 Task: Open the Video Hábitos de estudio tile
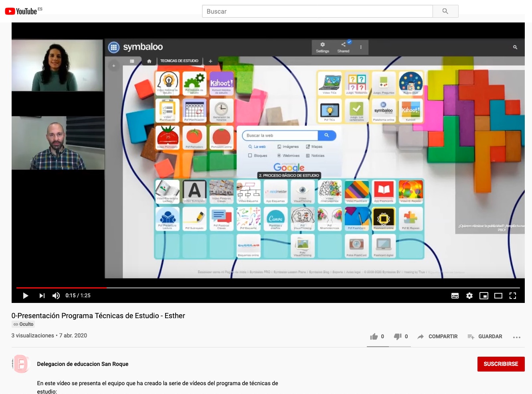click(167, 83)
